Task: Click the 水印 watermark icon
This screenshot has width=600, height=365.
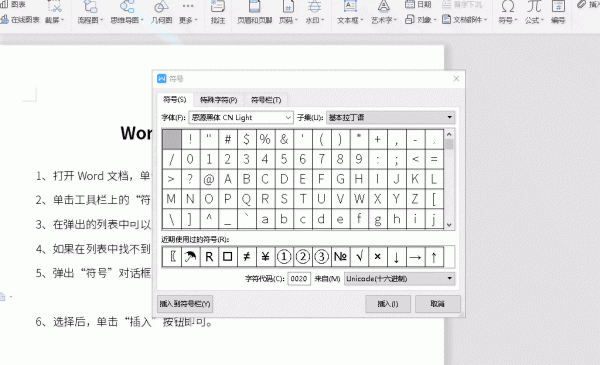Action: [x=315, y=7]
